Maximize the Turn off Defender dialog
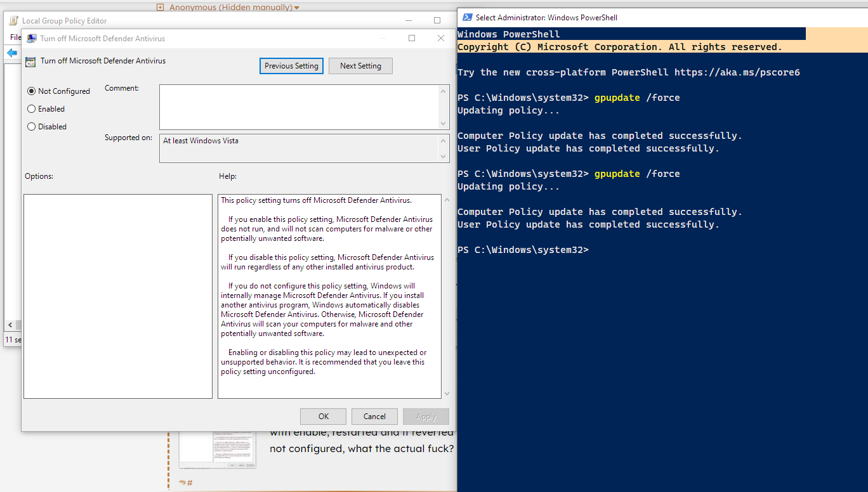Viewport: 868px width, 492px height. coord(412,38)
